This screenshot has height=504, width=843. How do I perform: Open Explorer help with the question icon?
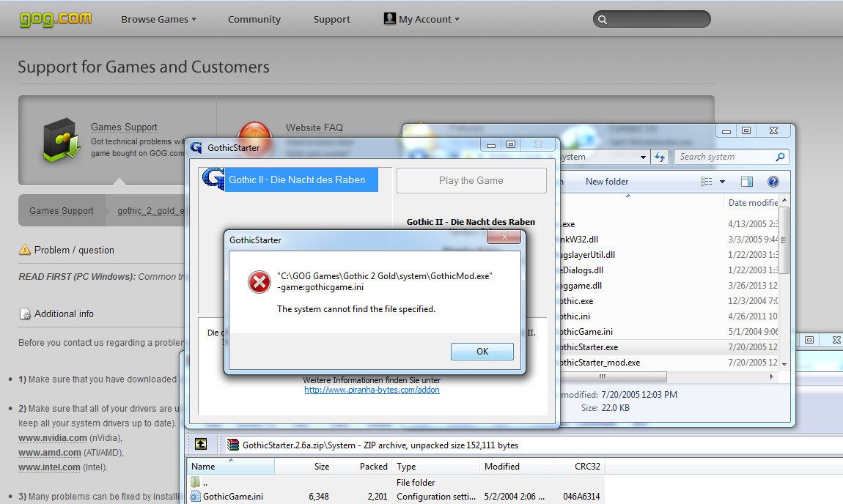[773, 182]
